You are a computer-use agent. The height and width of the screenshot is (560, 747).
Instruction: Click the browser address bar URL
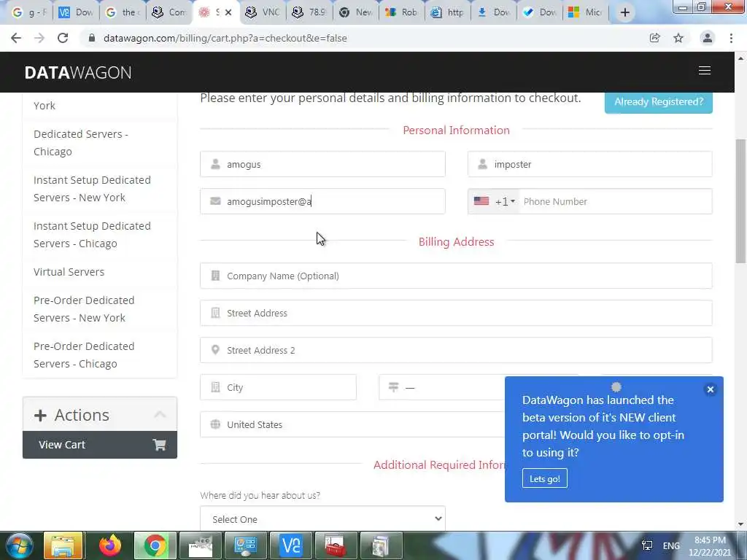coord(225,38)
